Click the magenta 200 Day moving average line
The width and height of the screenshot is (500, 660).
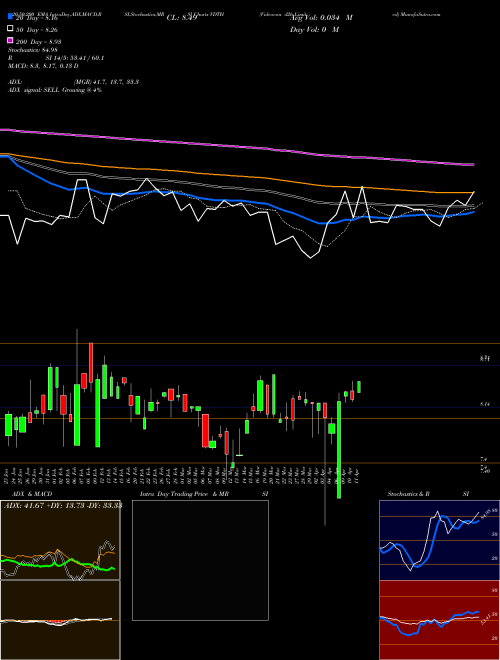pyautogui.click(x=237, y=146)
